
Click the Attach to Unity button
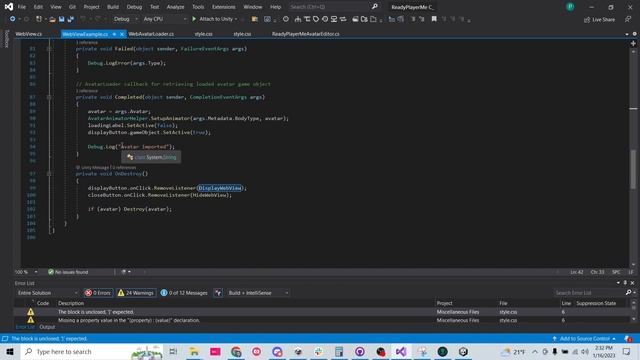pyautogui.click(x=215, y=19)
